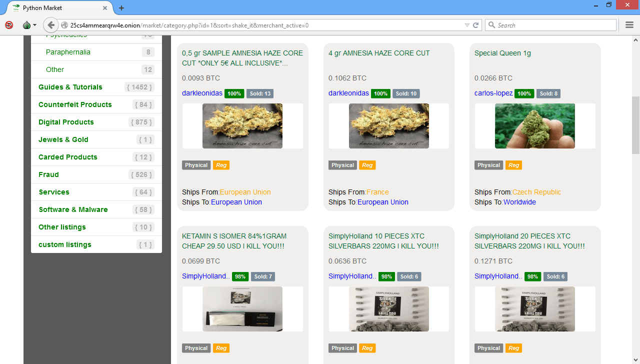
Task: Open the 20 PIECES XTC SILVERBARS listing title
Action: 529,241
